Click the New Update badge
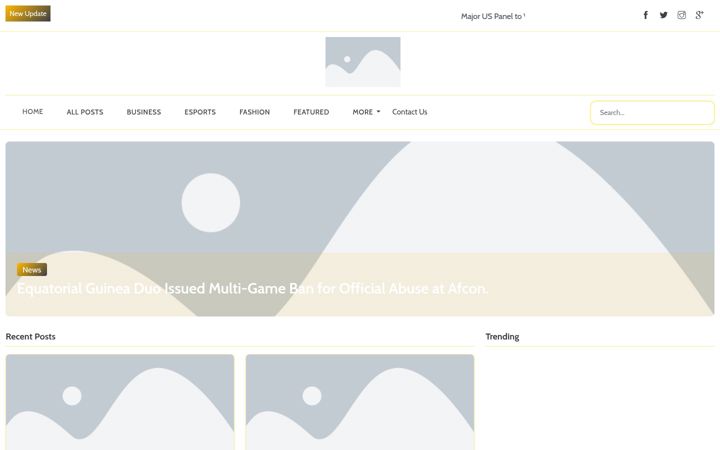720x450 pixels. point(28,14)
